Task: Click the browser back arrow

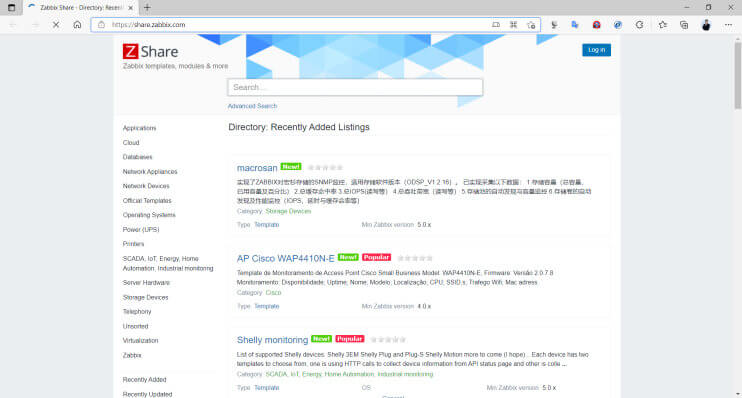Action: pos(13,25)
